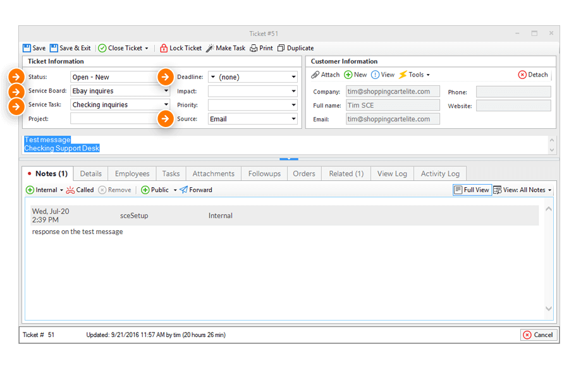Viewport: 569px width, 392px height.
Task: Click the Save floppy disk icon
Action: [x=27, y=48]
